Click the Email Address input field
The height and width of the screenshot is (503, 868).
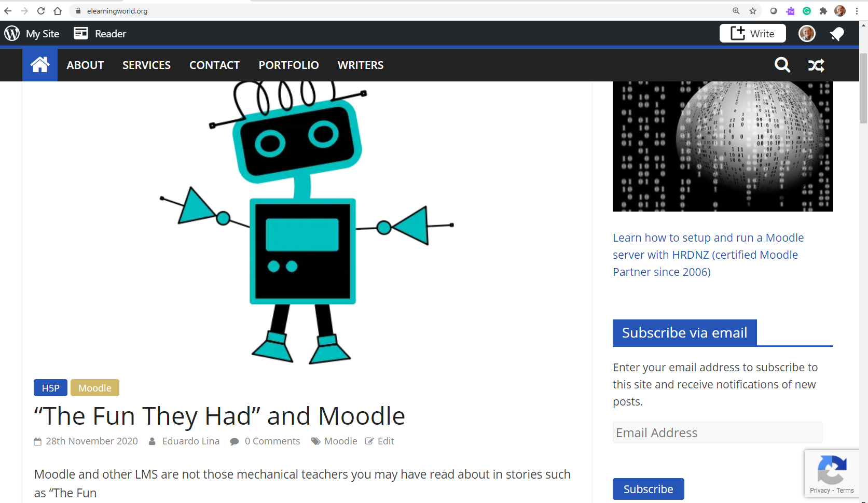(x=718, y=432)
